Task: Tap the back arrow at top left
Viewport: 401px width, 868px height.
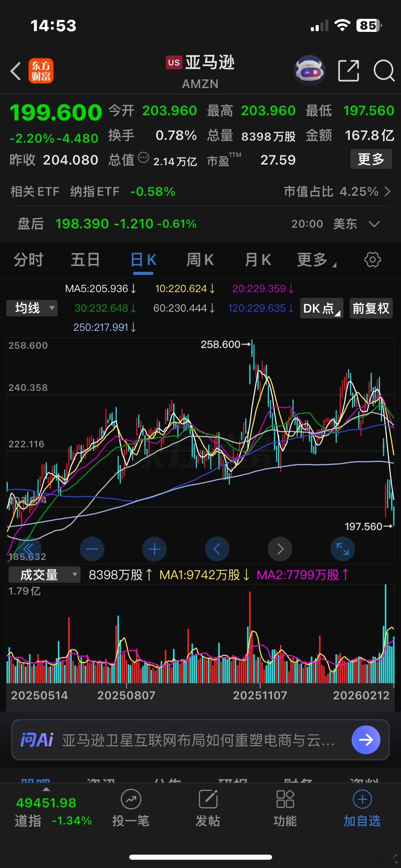Action: pyautogui.click(x=15, y=71)
